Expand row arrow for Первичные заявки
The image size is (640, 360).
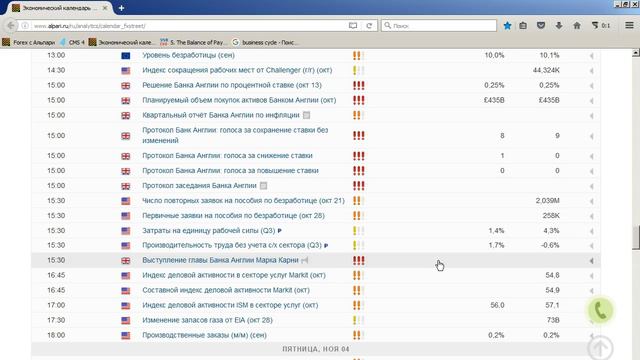591,216
